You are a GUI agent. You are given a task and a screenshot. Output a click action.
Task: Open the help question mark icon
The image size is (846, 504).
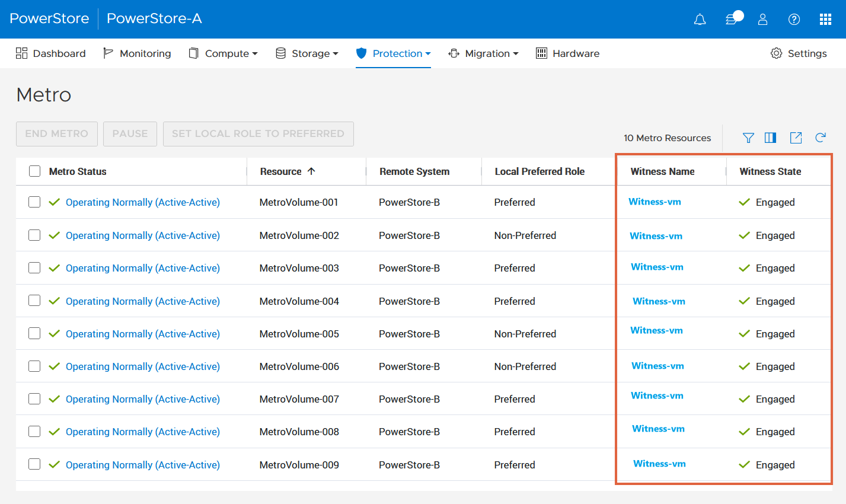[x=794, y=19]
